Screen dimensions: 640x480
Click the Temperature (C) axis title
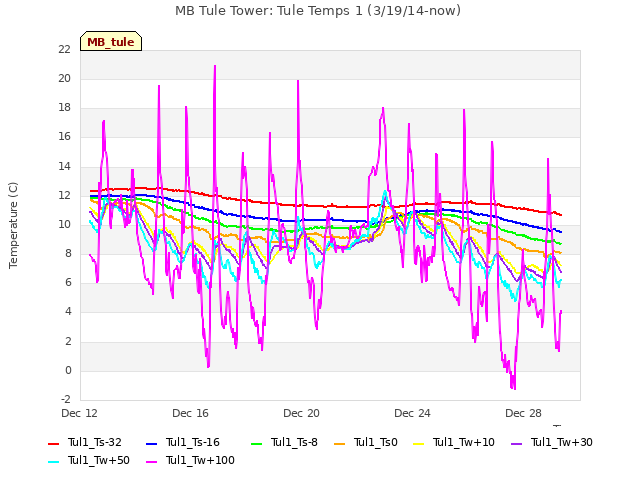[x=13, y=225]
